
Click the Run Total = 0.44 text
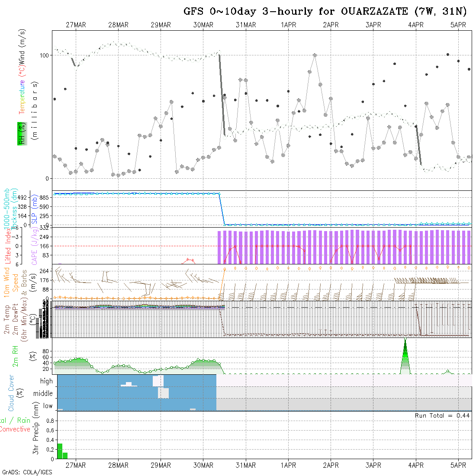(442, 415)
